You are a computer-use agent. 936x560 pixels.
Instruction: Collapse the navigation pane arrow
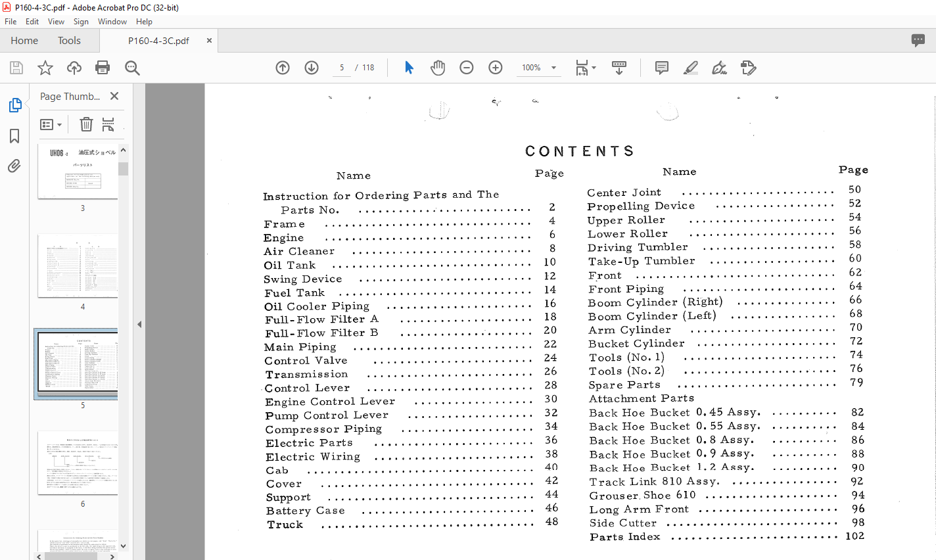(x=139, y=324)
